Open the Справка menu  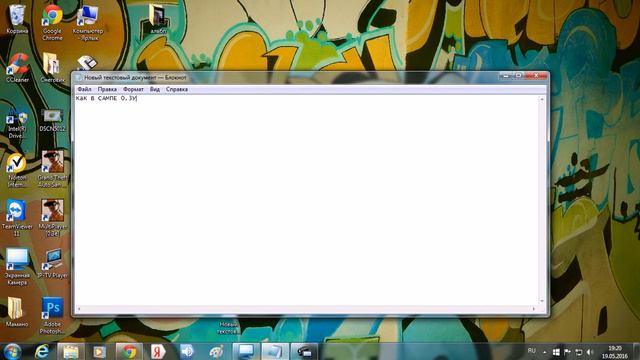[x=177, y=89]
